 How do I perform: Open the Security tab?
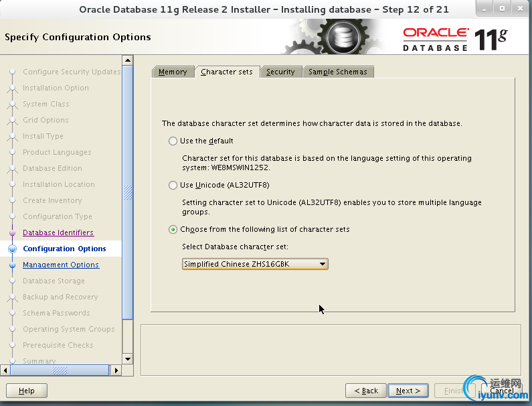coord(280,72)
